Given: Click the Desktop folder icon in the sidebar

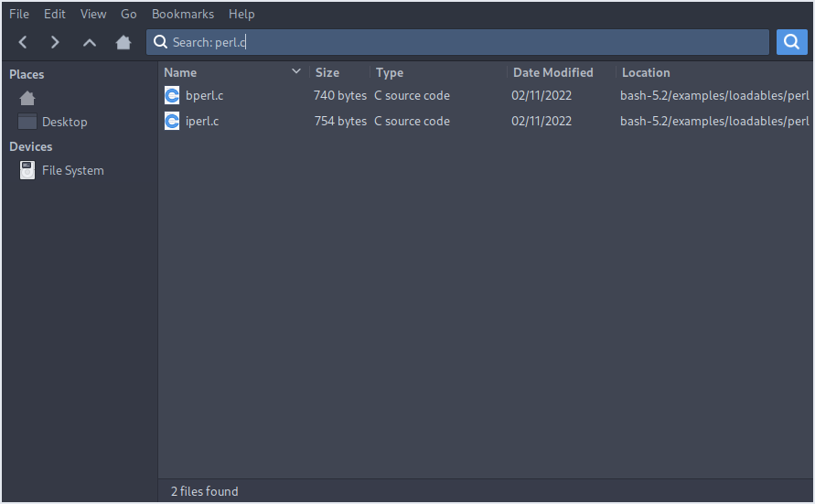Looking at the screenshot, I should pyautogui.click(x=27, y=122).
